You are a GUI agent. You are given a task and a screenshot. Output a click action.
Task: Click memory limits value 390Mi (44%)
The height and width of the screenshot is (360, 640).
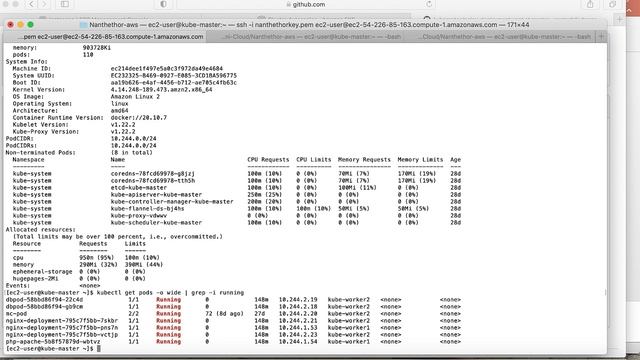tap(144, 264)
